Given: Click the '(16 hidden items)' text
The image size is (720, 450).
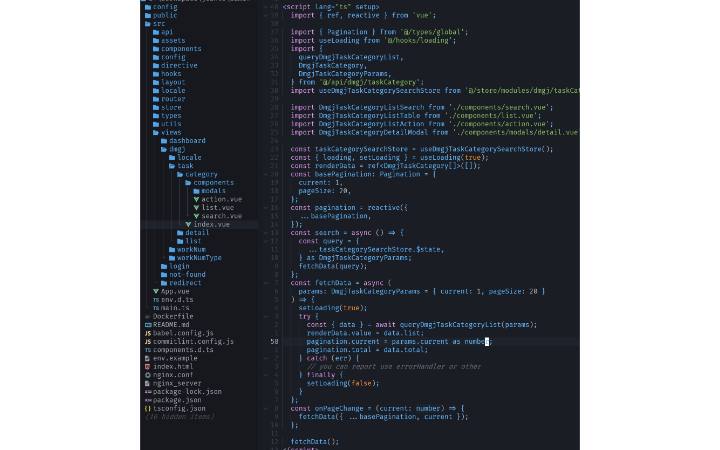Looking at the screenshot, I should click(x=180, y=417).
